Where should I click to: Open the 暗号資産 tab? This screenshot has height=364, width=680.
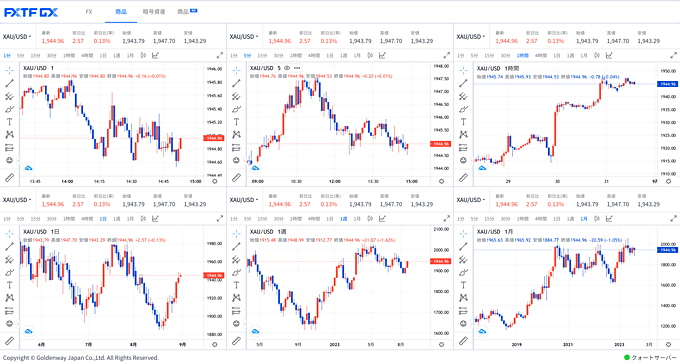tap(154, 12)
